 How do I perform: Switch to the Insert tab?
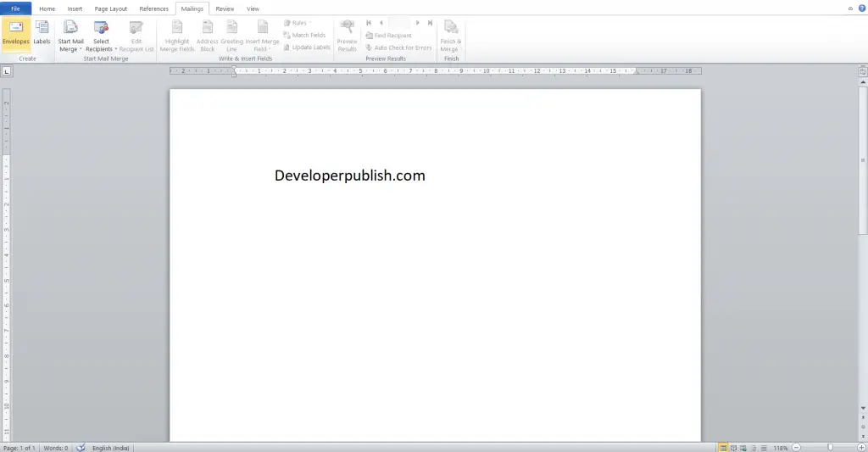pos(75,8)
